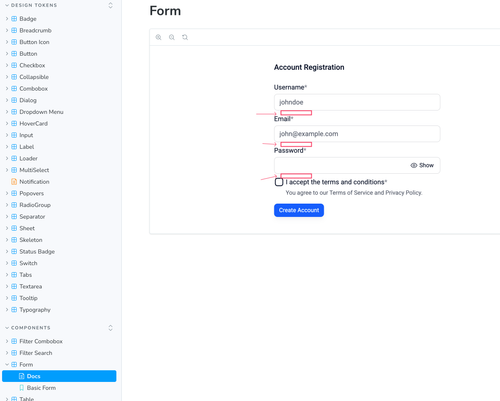Image resolution: width=500 pixels, height=401 pixels.
Task: Expand the Dropdown Menu tree item
Action: 7,112
